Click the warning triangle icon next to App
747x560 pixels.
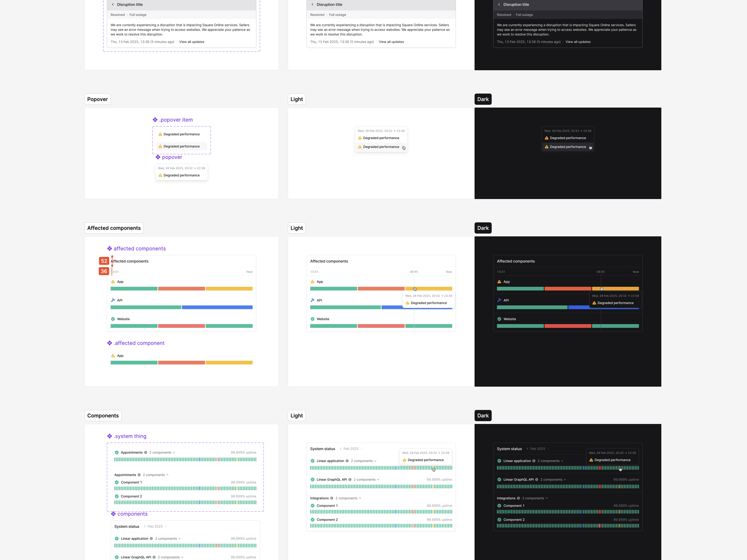click(x=113, y=282)
